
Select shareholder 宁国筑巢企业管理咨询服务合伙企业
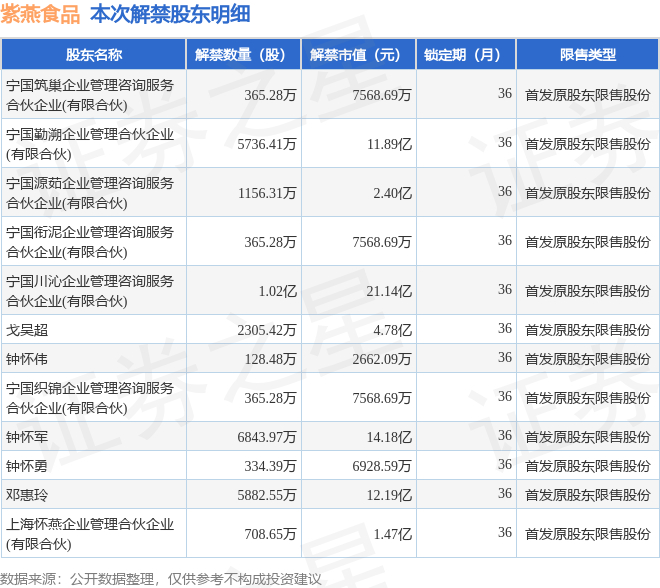pyautogui.click(x=90, y=95)
